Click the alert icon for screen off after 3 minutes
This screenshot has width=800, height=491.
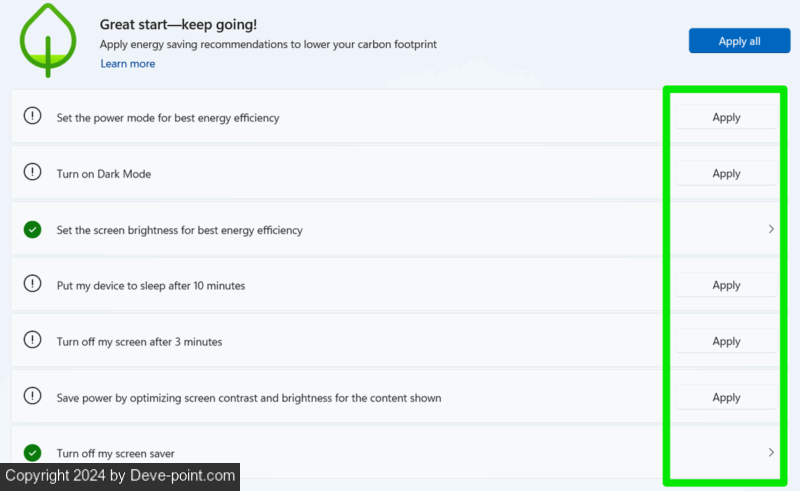pyautogui.click(x=33, y=341)
